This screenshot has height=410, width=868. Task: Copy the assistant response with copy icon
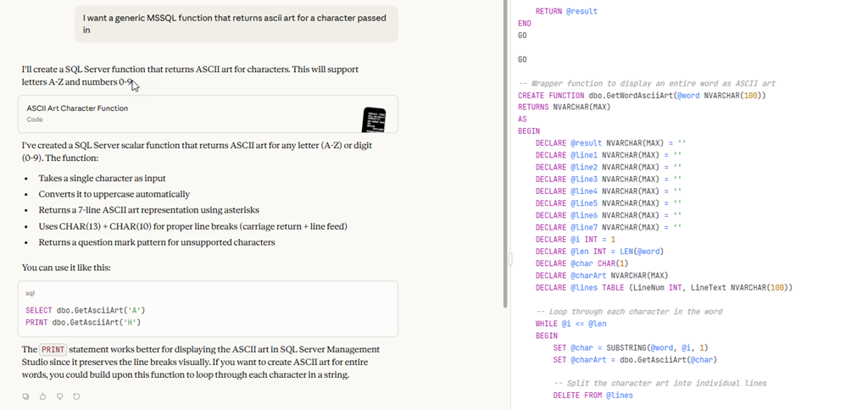point(26,396)
